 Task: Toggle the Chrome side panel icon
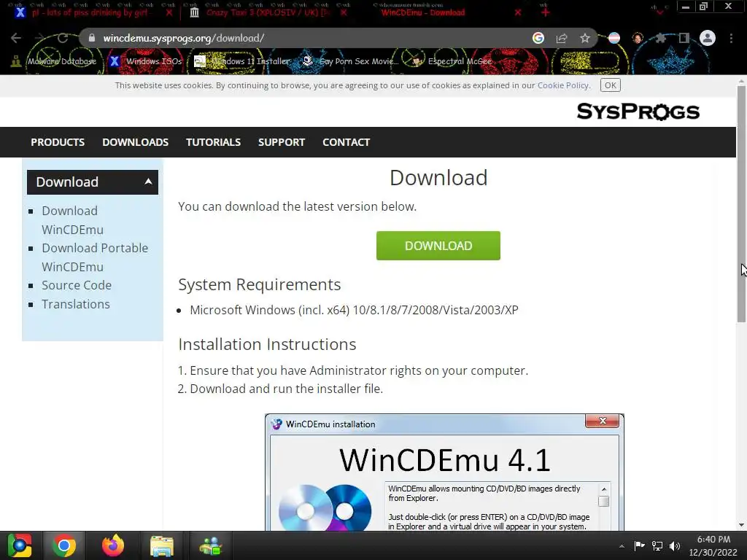click(x=684, y=38)
